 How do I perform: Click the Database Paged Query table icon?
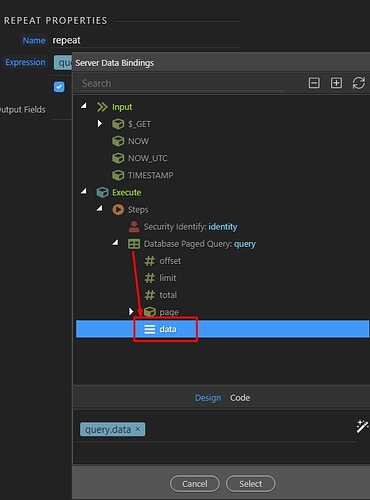coord(134,244)
